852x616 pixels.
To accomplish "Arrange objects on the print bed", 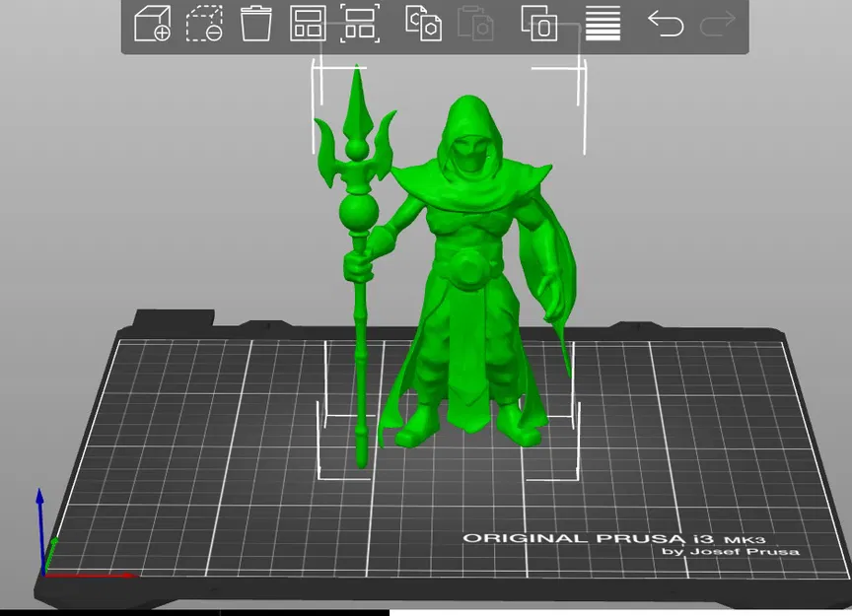I will (308, 25).
